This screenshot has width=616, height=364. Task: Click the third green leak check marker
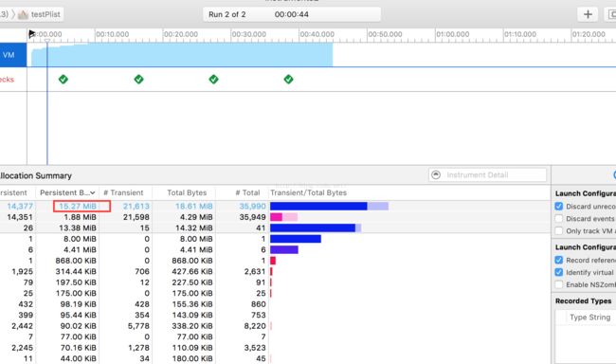click(x=214, y=80)
